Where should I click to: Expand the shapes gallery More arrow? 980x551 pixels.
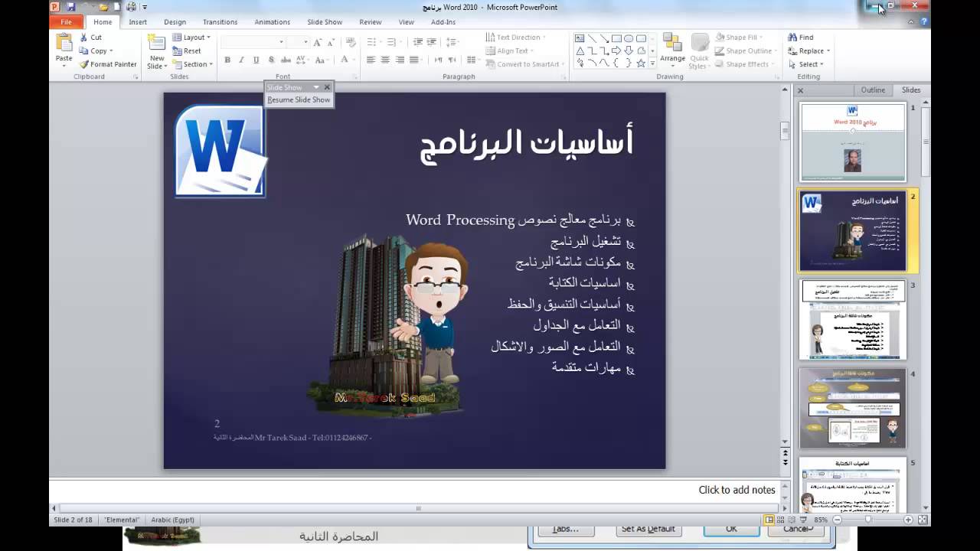pos(652,64)
